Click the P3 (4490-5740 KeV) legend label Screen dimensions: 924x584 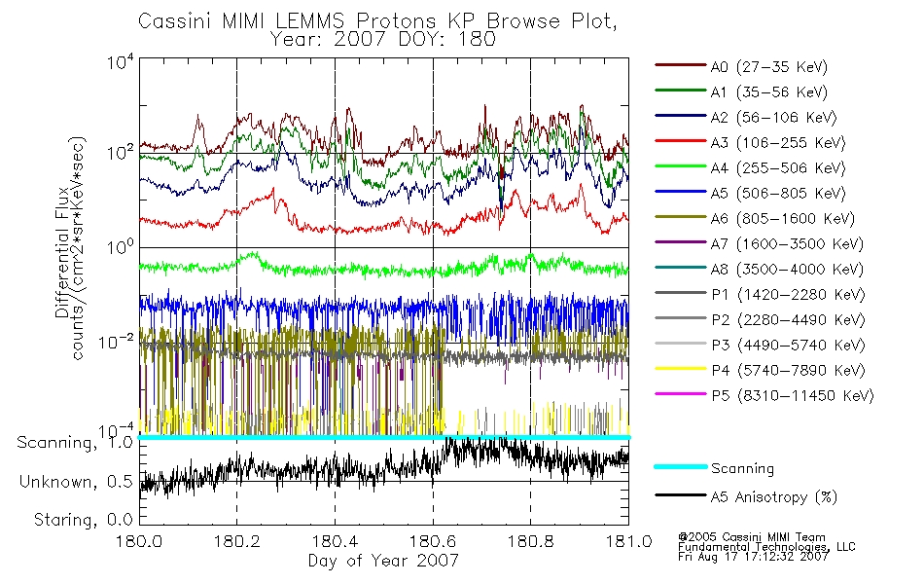788,346
